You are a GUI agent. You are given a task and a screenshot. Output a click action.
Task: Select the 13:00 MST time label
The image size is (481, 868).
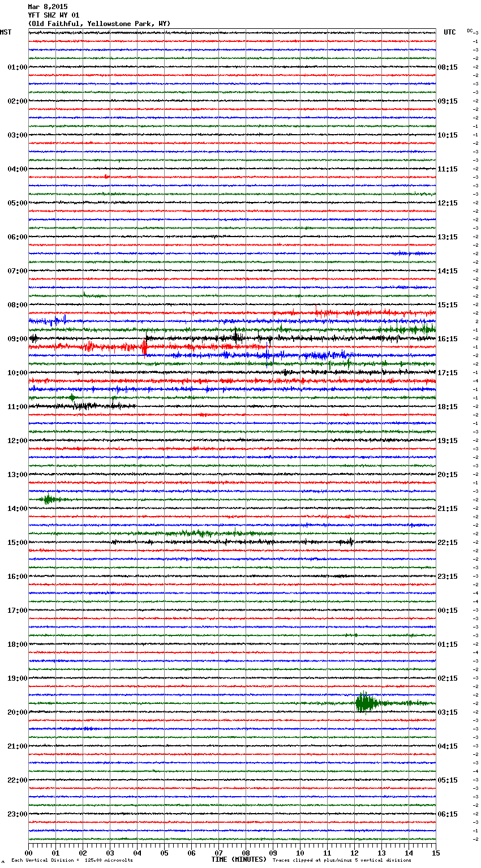click(18, 475)
